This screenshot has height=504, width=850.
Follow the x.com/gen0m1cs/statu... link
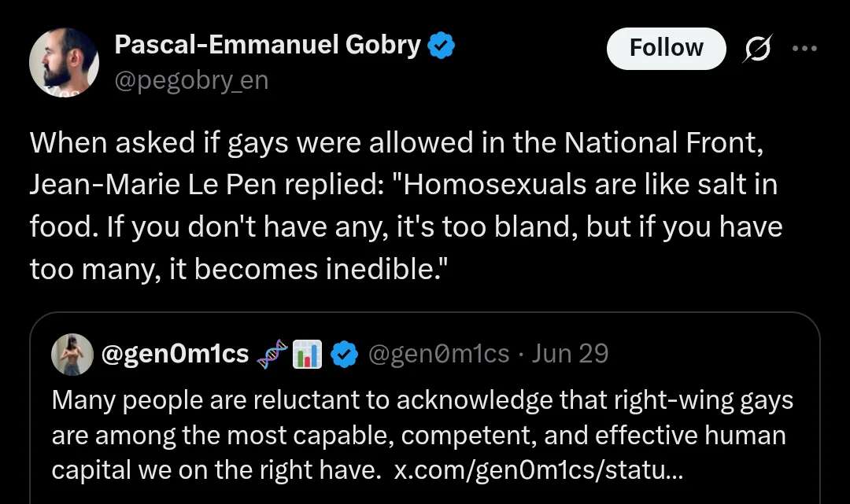coord(539,470)
